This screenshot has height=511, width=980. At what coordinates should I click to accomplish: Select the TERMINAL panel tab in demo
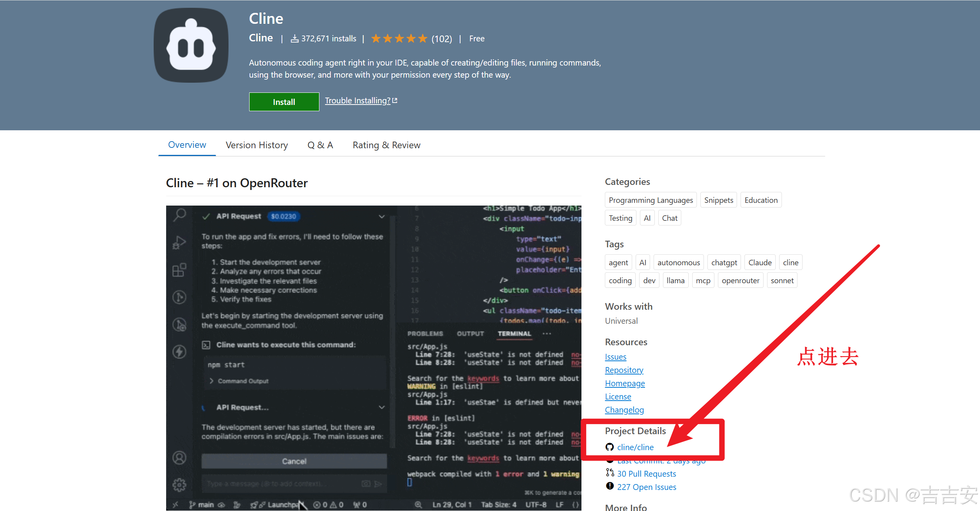coord(514,334)
